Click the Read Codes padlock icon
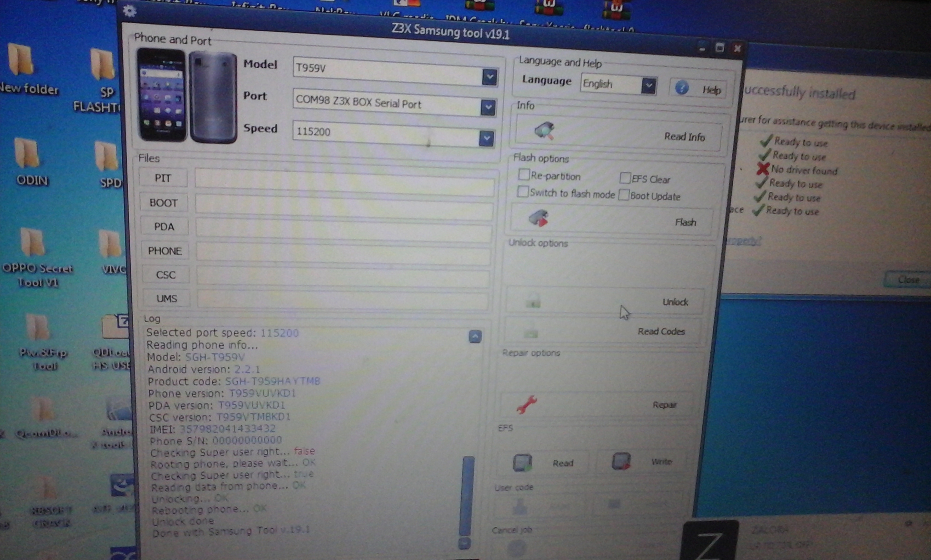Screen dimensions: 931x560 coord(531,332)
